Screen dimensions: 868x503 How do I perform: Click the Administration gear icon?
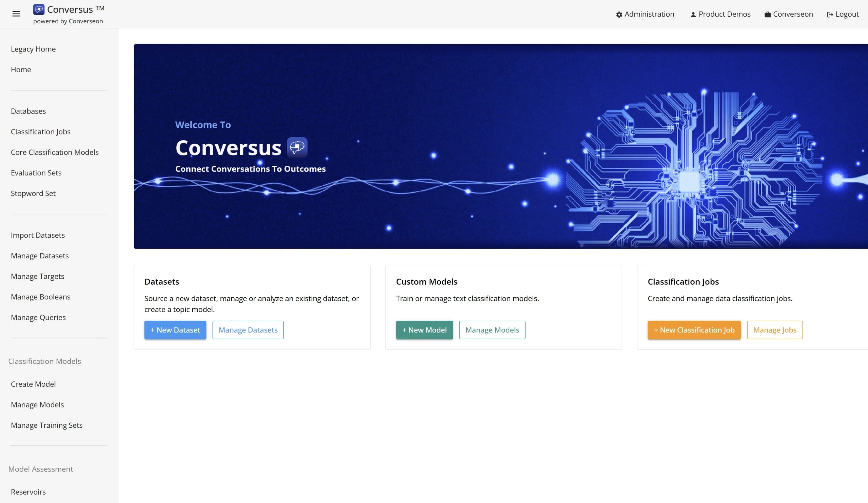pos(619,15)
